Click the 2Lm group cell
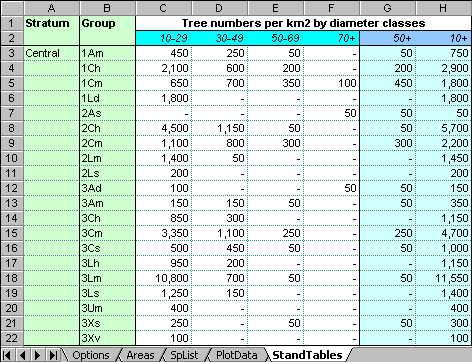 [107, 158]
